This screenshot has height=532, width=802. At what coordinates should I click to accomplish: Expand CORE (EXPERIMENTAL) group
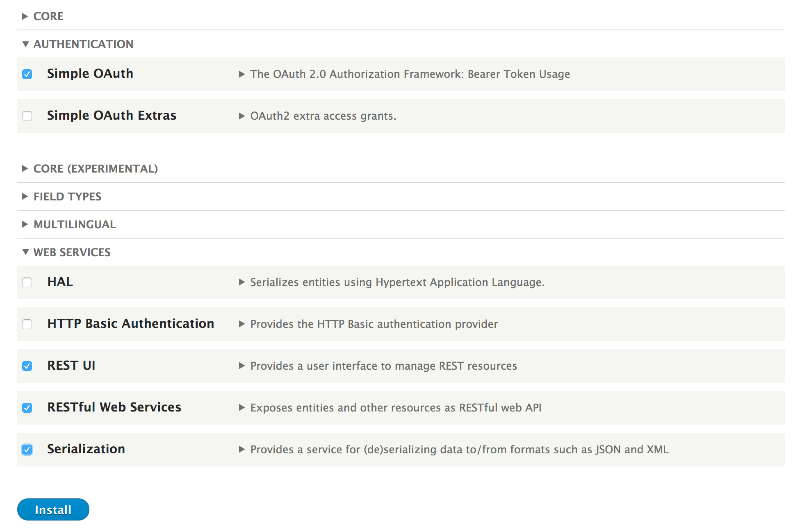95,169
